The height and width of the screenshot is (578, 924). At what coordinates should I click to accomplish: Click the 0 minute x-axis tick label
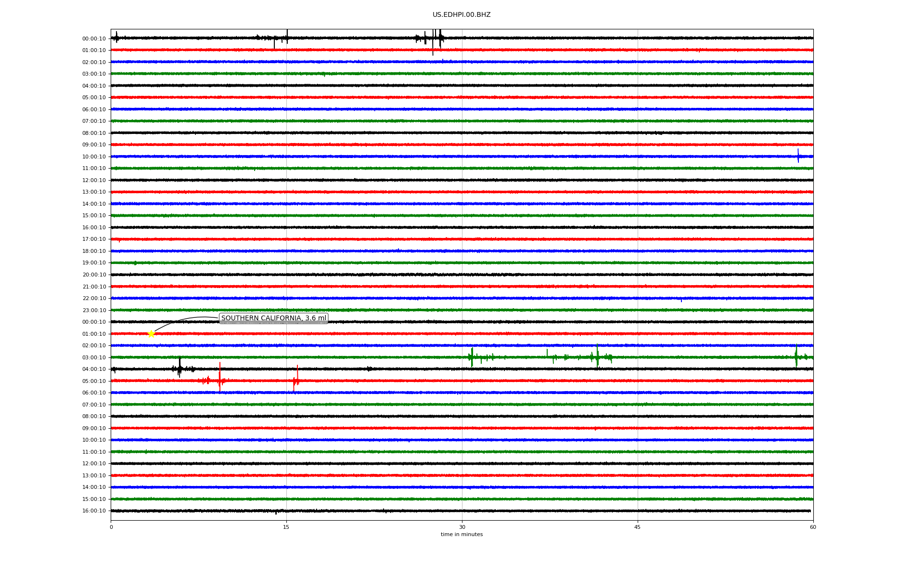point(111,527)
